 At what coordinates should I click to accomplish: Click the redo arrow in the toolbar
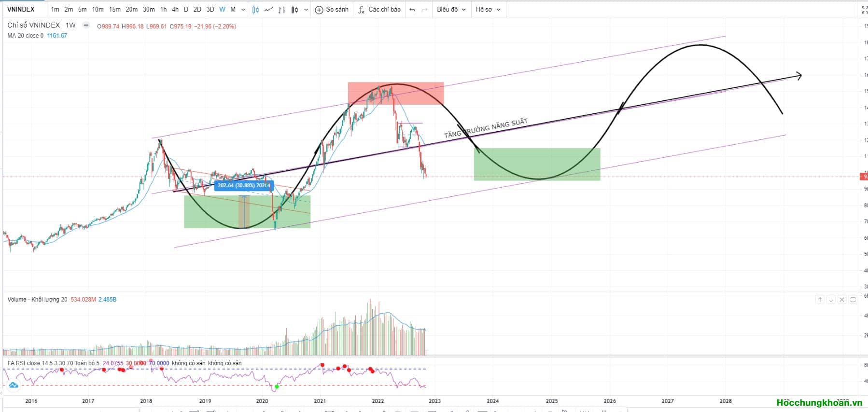pyautogui.click(x=424, y=10)
